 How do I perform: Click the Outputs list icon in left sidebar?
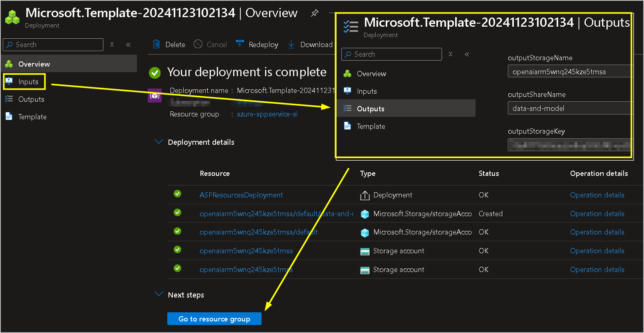click(x=9, y=99)
